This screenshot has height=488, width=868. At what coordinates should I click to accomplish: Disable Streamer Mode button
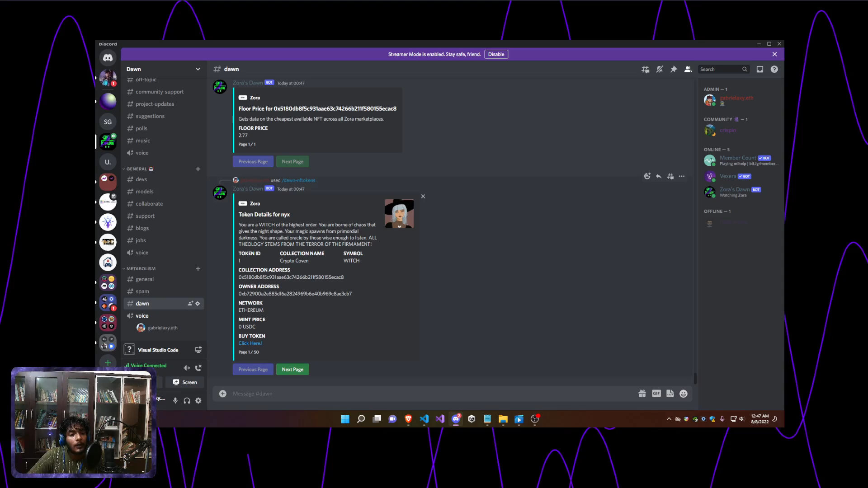point(496,54)
